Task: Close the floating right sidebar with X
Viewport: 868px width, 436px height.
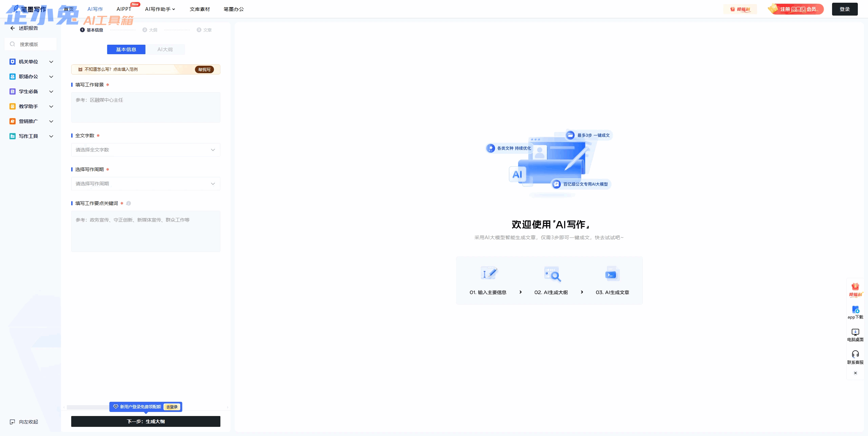Action: coord(855,373)
